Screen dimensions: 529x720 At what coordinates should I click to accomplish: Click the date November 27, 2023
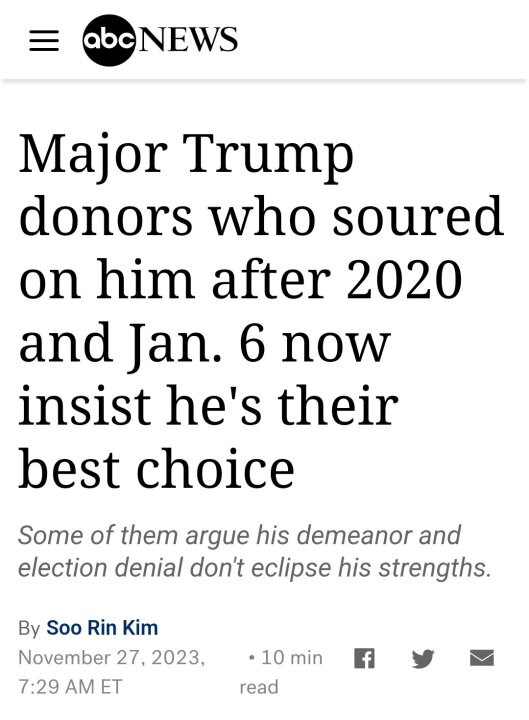[112, 658]
